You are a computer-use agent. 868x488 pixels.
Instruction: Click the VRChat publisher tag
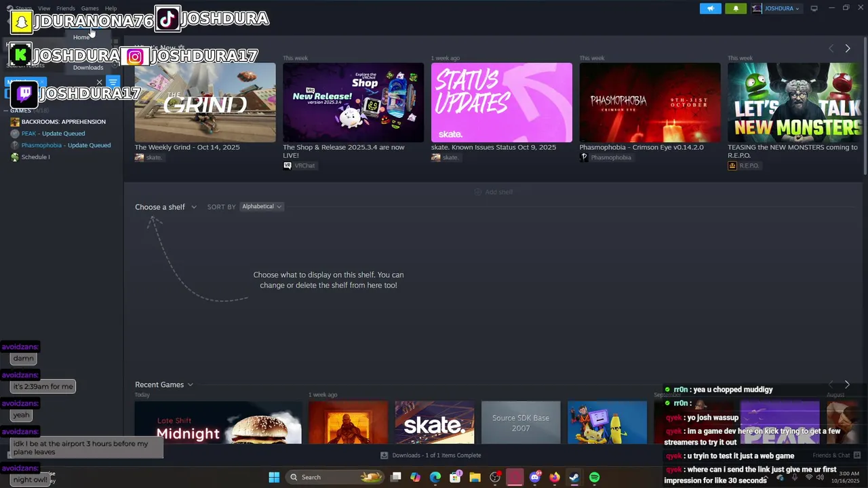point(299,165)
